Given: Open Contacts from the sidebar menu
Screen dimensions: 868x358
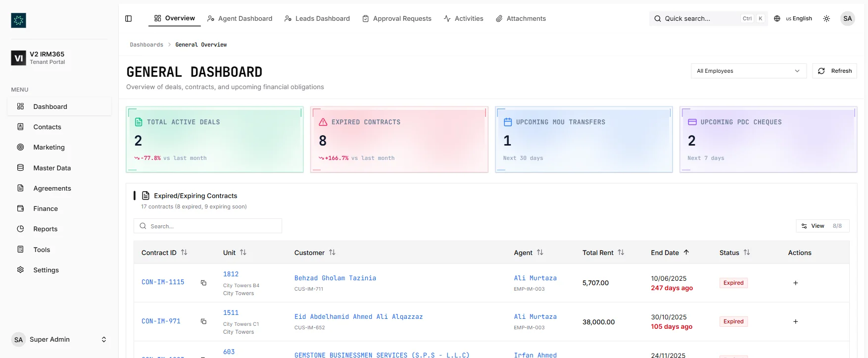Looking at the screenshot, I should point(59,127).
